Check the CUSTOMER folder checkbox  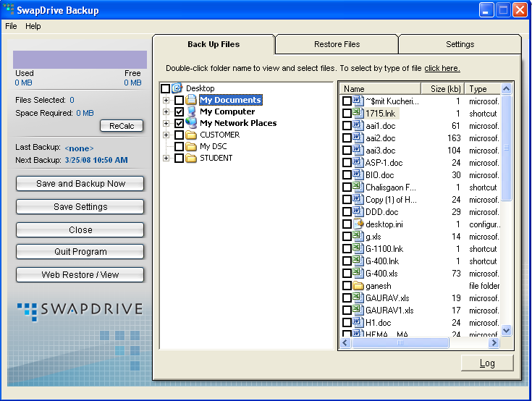click(x=180, y=135)
